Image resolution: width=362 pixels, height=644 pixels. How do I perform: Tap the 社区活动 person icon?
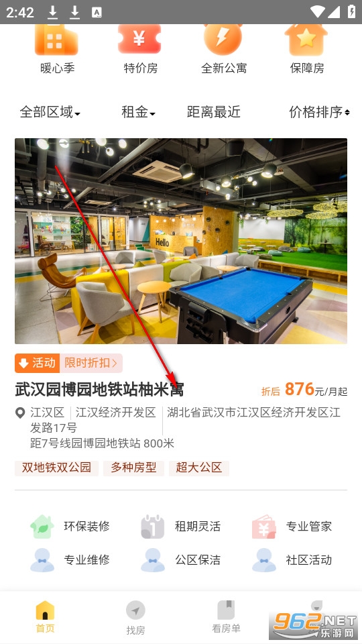[x=263, y=559]
